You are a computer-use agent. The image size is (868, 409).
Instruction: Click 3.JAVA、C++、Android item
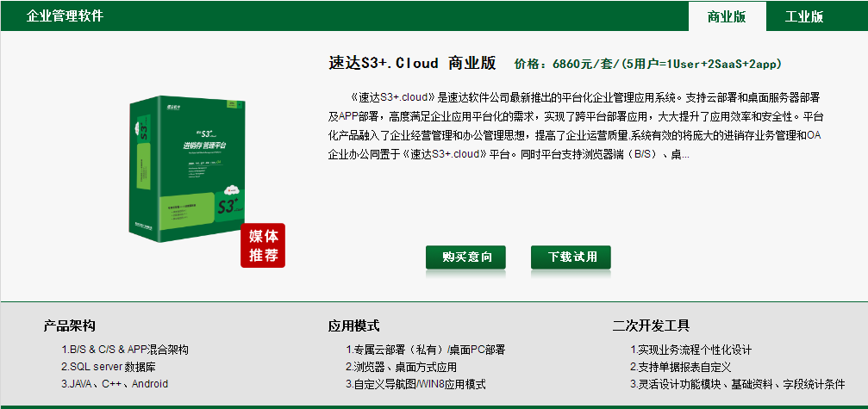coord(115,384)
